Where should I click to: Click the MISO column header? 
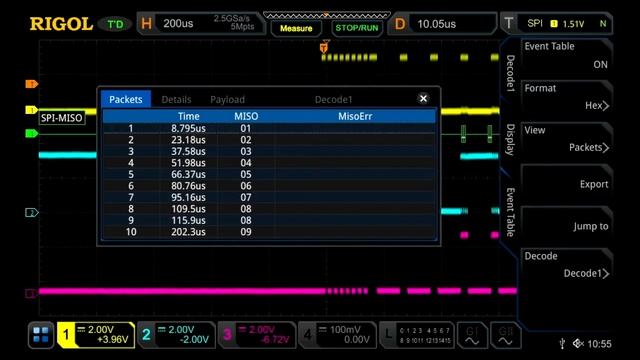[x=246, y=116]
